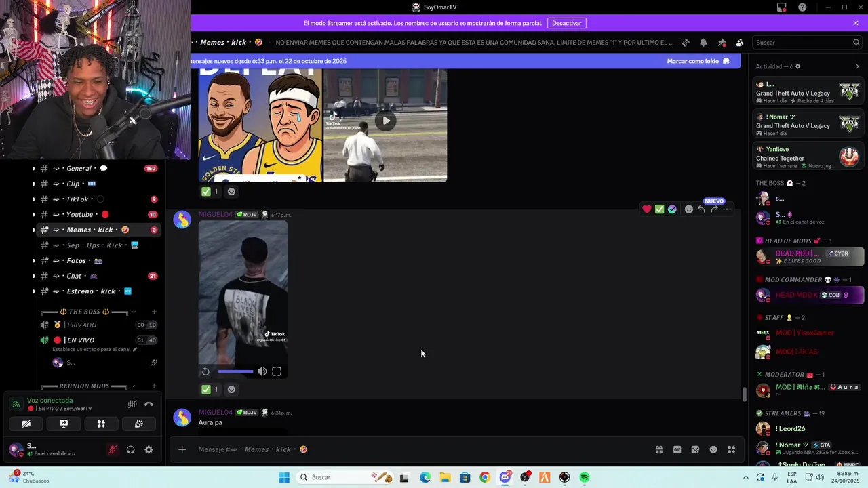Image resolution: width=868 pixels, height=488 pixels.
Task: Switch to Clip channel
Action: [99, 184]
